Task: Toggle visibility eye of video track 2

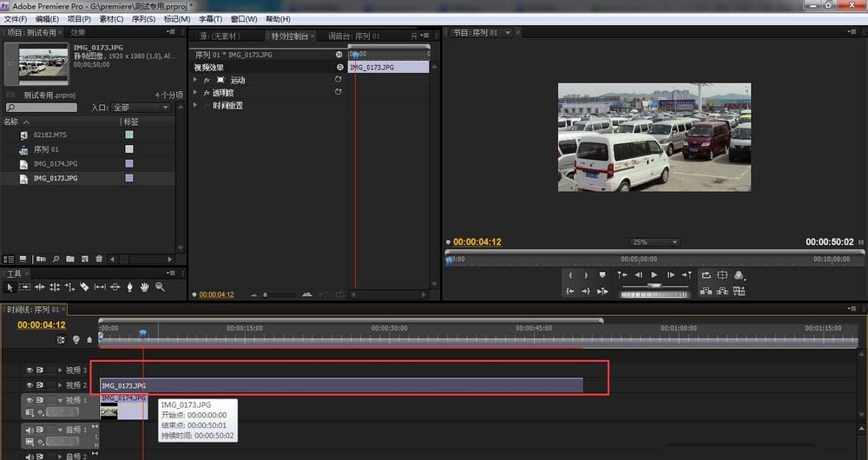Action: coord(30,384)
